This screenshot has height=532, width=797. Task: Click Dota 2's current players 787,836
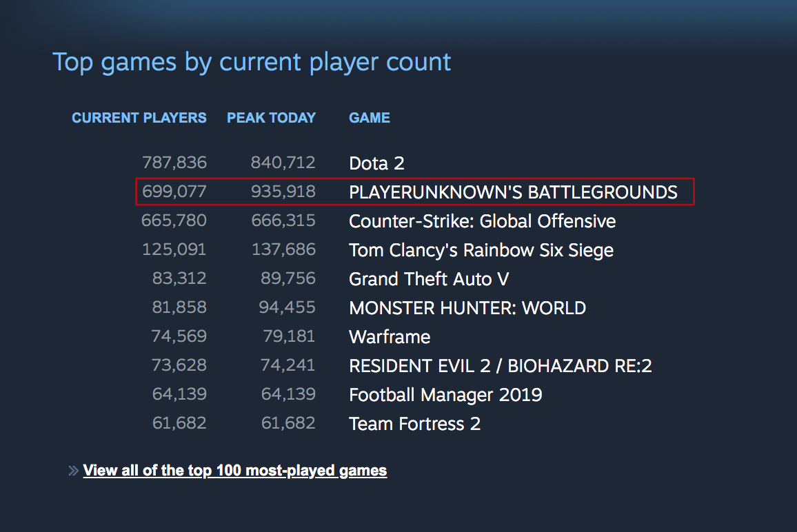point(174,163)
